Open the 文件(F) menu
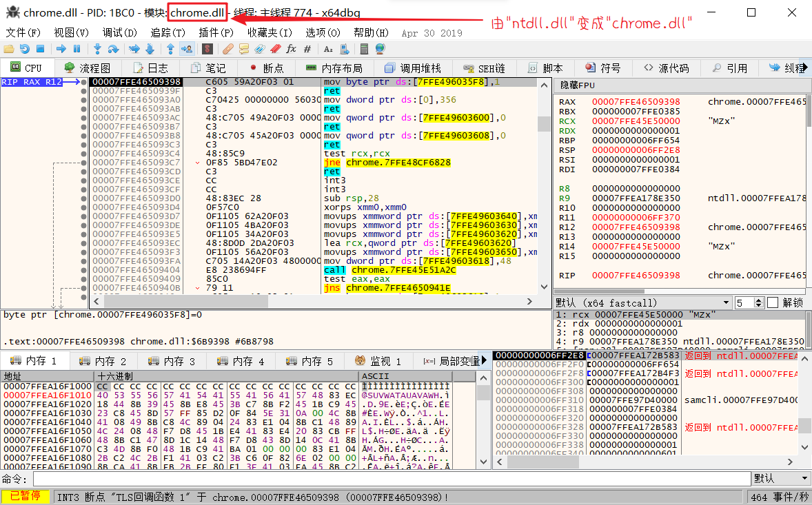The image size is (812, 505). click(23, 33)
